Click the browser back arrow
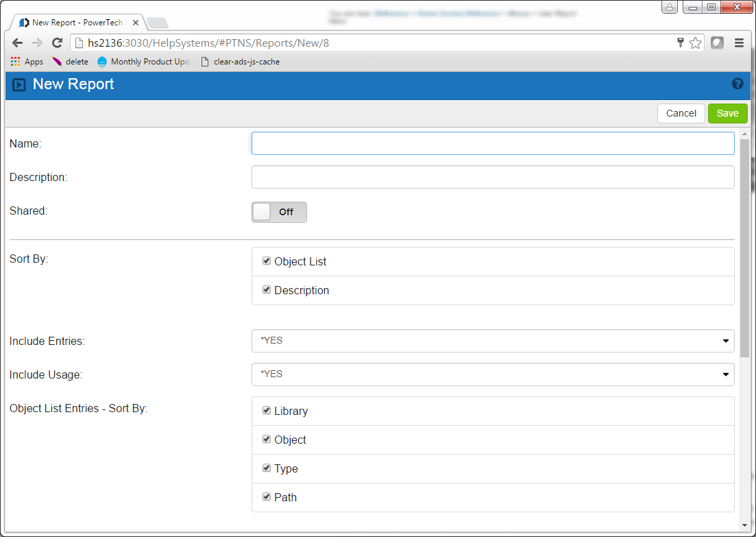756x537 pixels. [x=17, y=43]
